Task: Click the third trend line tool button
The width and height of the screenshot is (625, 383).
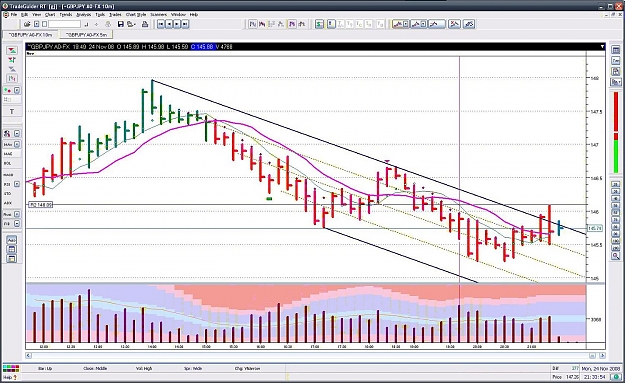Action: pos(436,24)
